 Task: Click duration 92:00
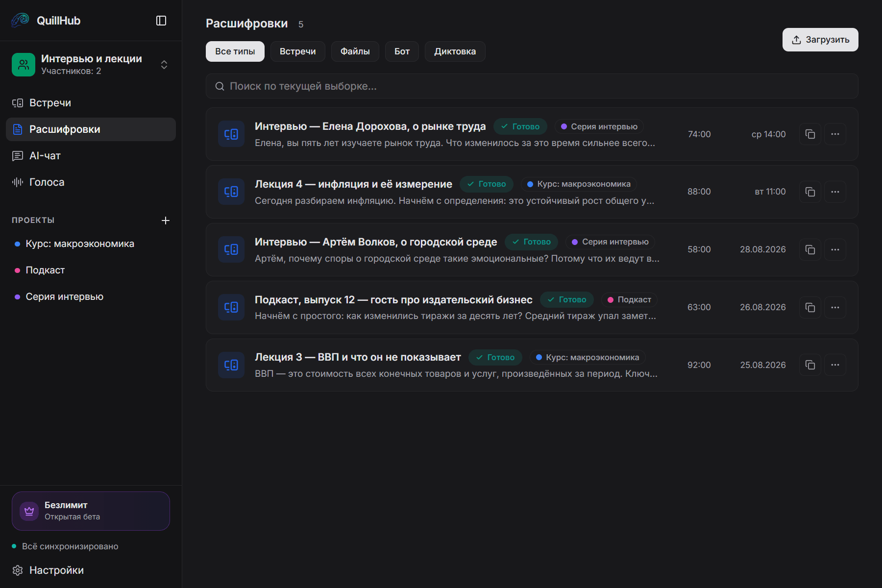(699, 365)
